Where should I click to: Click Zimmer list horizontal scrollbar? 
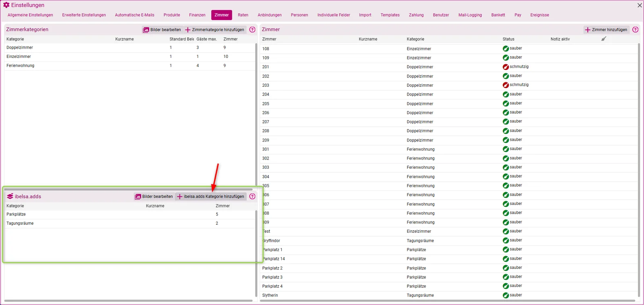click(x=448, y=301)
